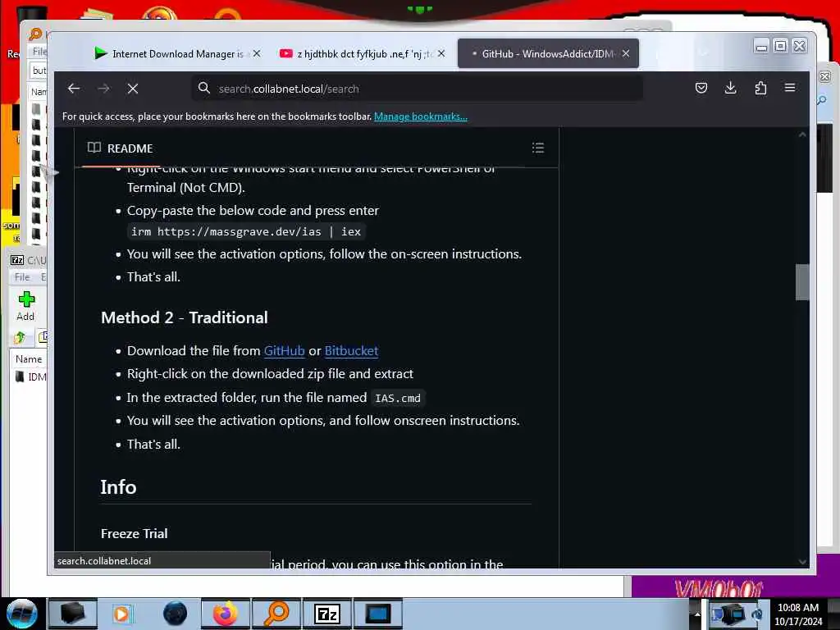Open the monitor window taskbar icon

pyautogui.click(x=377, y=614)
